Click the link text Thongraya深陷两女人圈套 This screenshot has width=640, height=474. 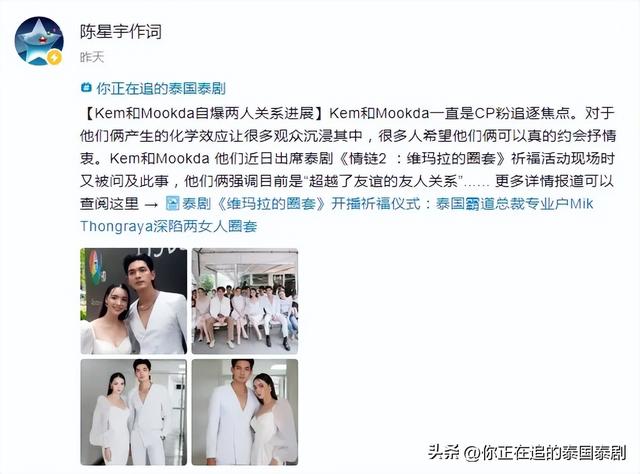point(169,226)
